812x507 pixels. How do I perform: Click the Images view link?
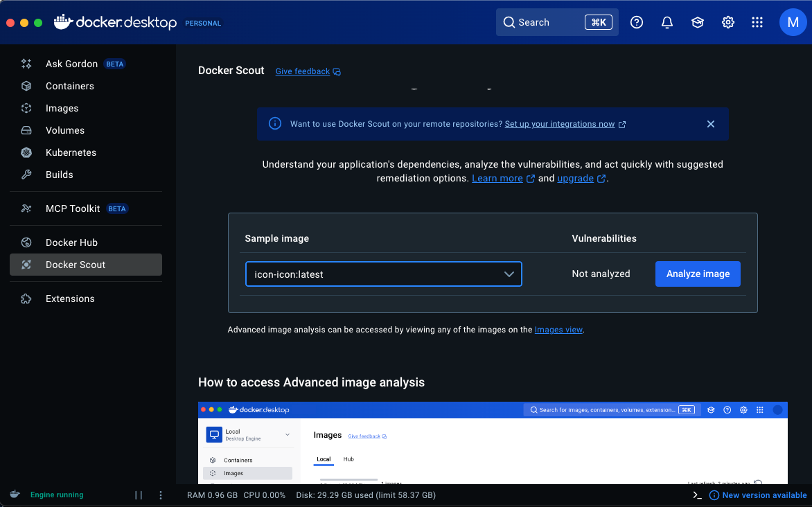click(558, 330)
